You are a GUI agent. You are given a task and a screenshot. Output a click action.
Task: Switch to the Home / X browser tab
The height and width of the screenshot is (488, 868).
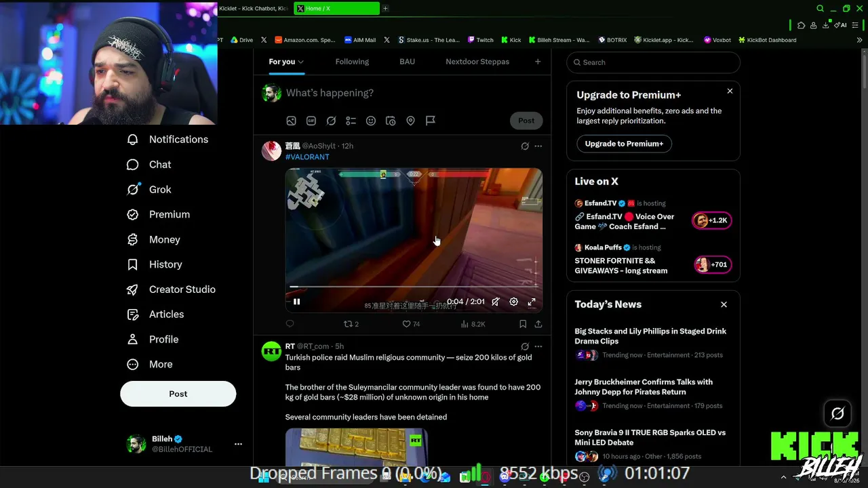point(336,8)
